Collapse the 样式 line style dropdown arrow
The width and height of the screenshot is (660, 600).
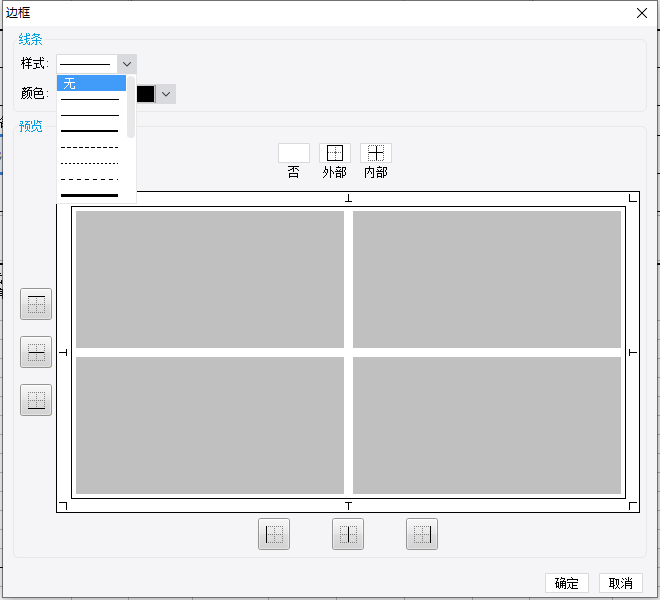click(x=127, y=64)
